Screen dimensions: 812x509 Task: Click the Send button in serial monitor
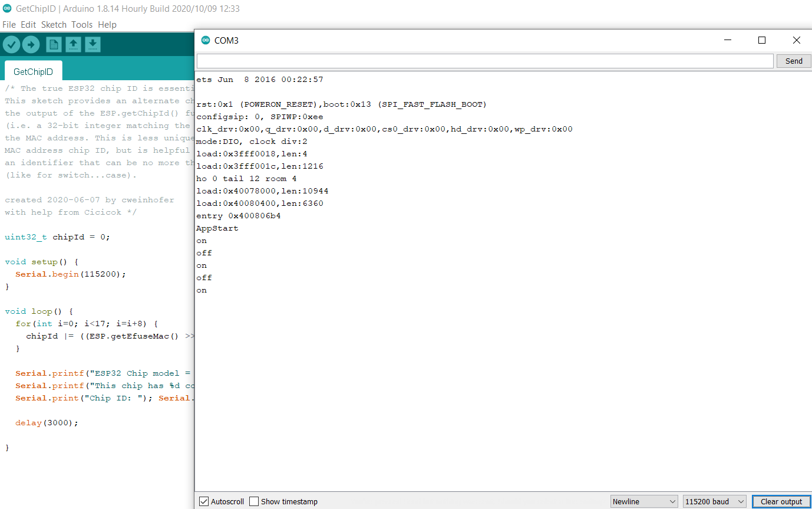coord(794,61)
